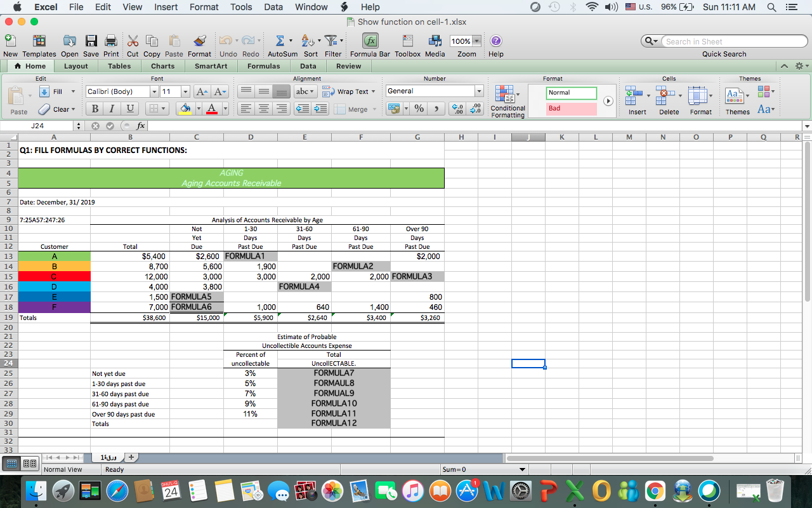This screenshot has height=508, width=812.
Task: Enable Wrap Text for the cell
Action: pos(348,91)
